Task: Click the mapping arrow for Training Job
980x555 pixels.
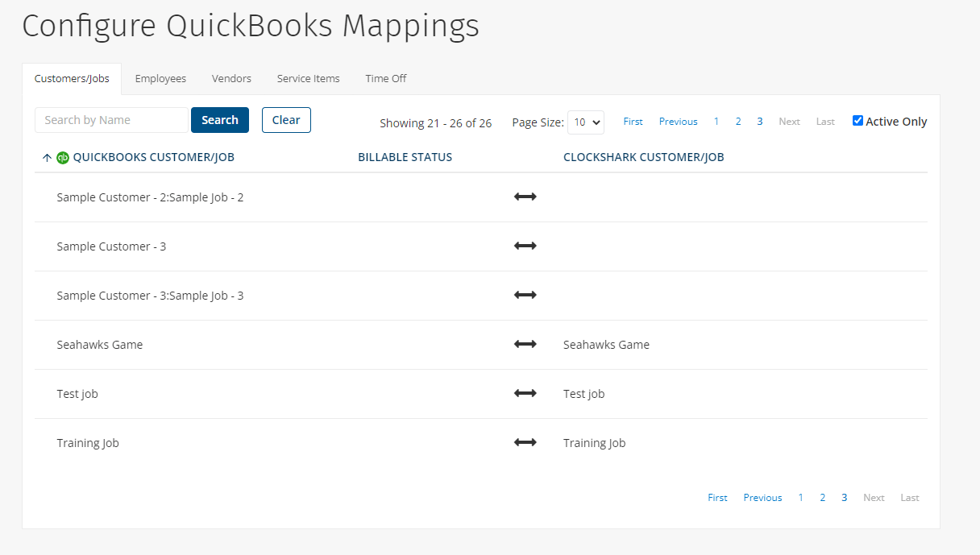Action: [x=525, y=442]
